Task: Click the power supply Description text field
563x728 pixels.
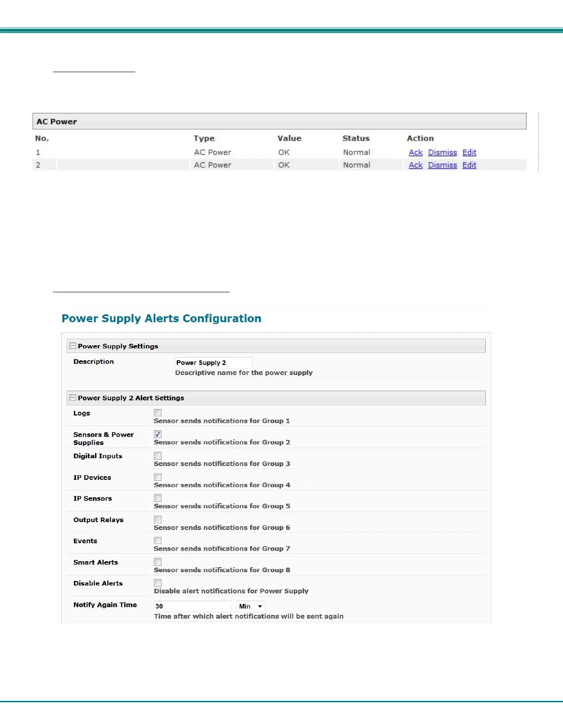Action: pos(213,363)
